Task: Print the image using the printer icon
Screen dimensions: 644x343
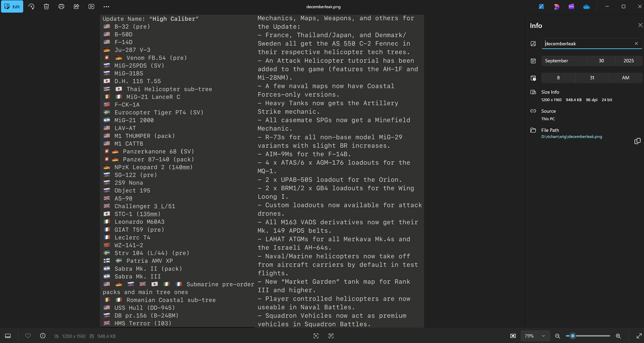Action: 61,6
